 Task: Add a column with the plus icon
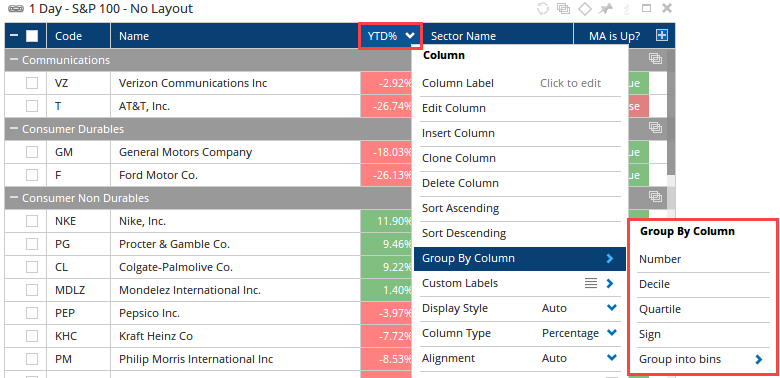[662, 35]
